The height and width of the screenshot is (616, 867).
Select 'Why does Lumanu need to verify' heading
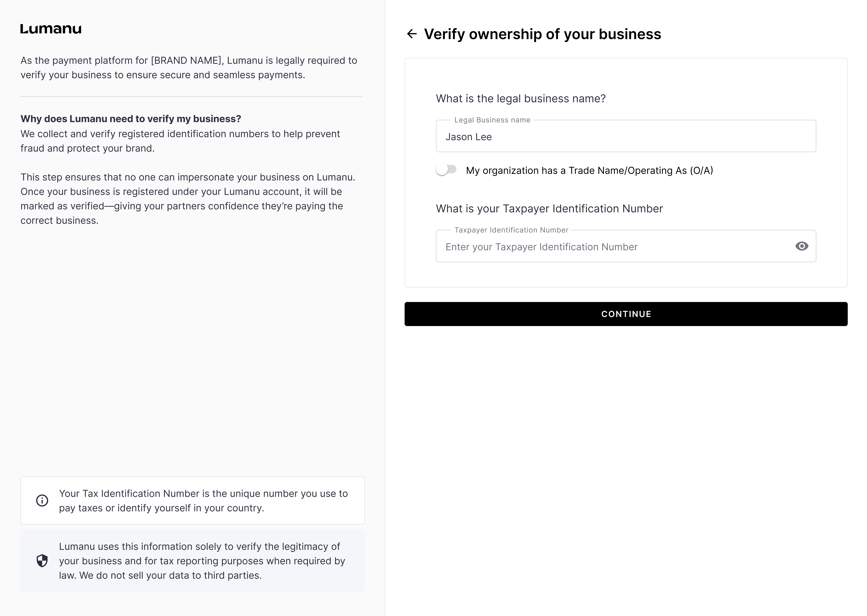click(x=131, y=119)
